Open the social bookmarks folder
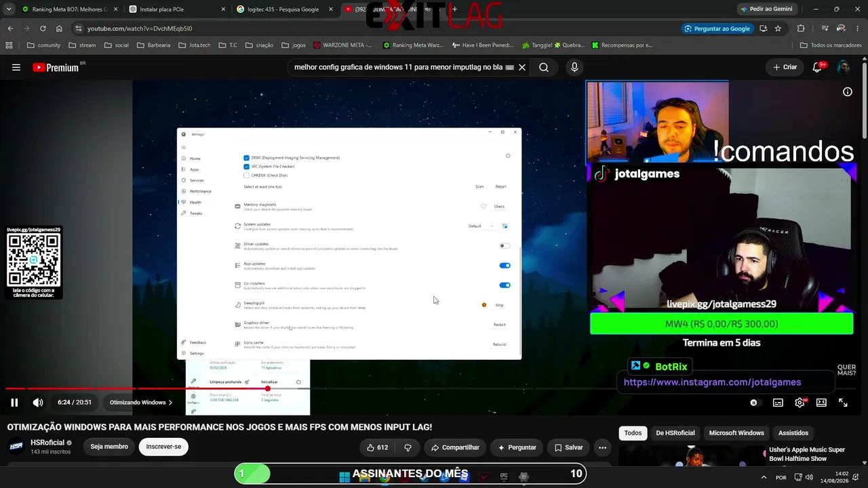Image resolution: width=868 pixels, height=488 pixels. (117, 45)
